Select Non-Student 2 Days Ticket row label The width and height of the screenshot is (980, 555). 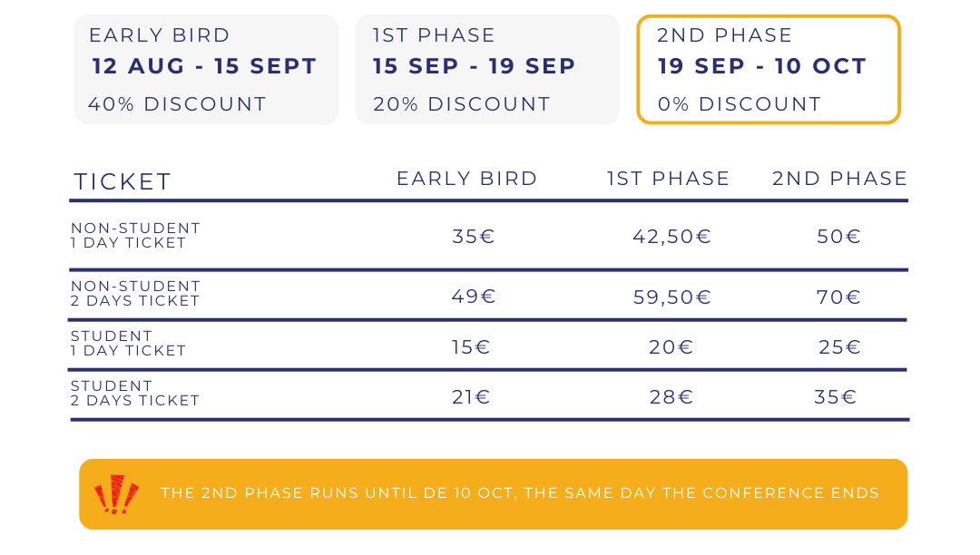click(135, 294)
